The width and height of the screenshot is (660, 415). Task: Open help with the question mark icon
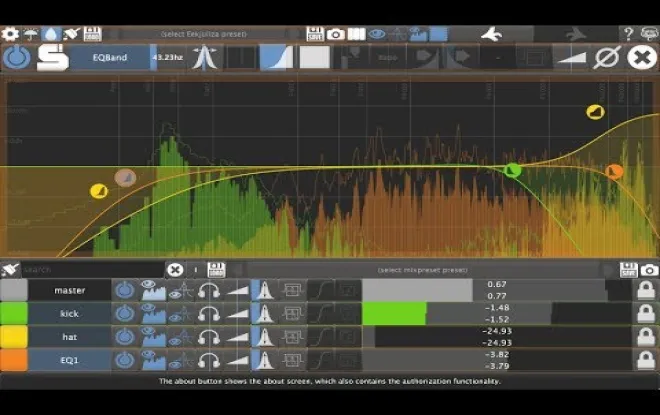(x=628, y=34)
